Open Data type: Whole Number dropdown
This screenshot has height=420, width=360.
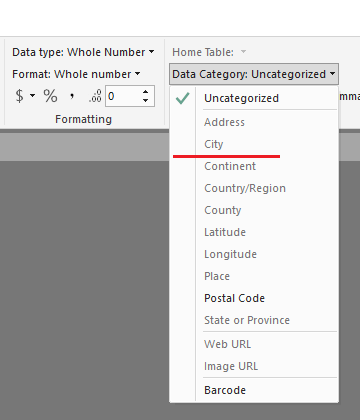(83, 52)
